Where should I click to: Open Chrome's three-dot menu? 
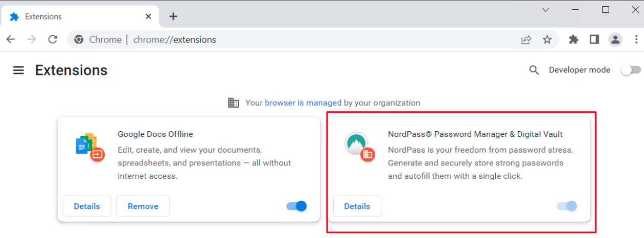click(x=636, y=39)
